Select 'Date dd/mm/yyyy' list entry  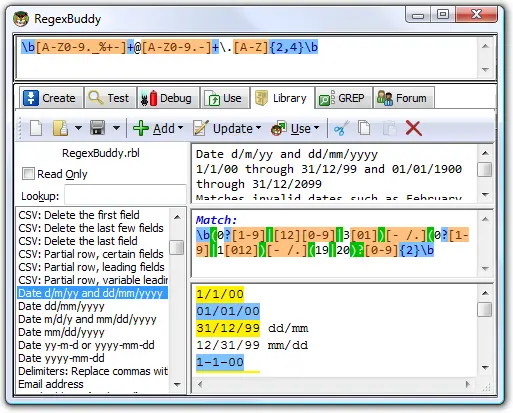click(x=93, y=306)
